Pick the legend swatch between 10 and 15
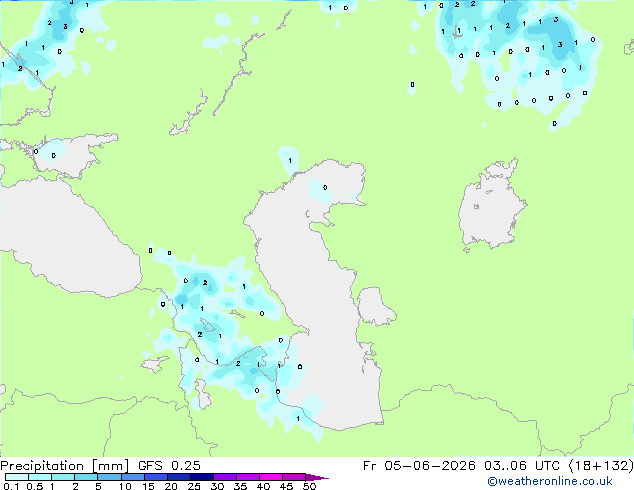This screenshot has height=490, width=634. point(132,477)
